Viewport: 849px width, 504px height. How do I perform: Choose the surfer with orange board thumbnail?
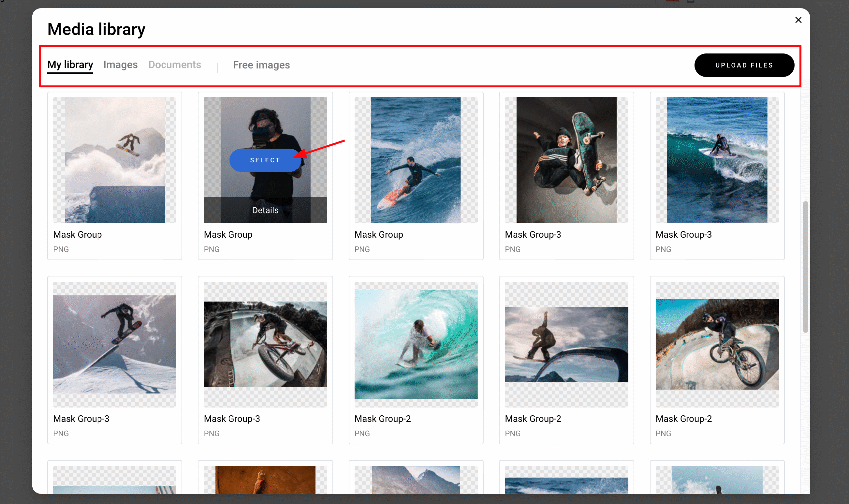(416, 160)
